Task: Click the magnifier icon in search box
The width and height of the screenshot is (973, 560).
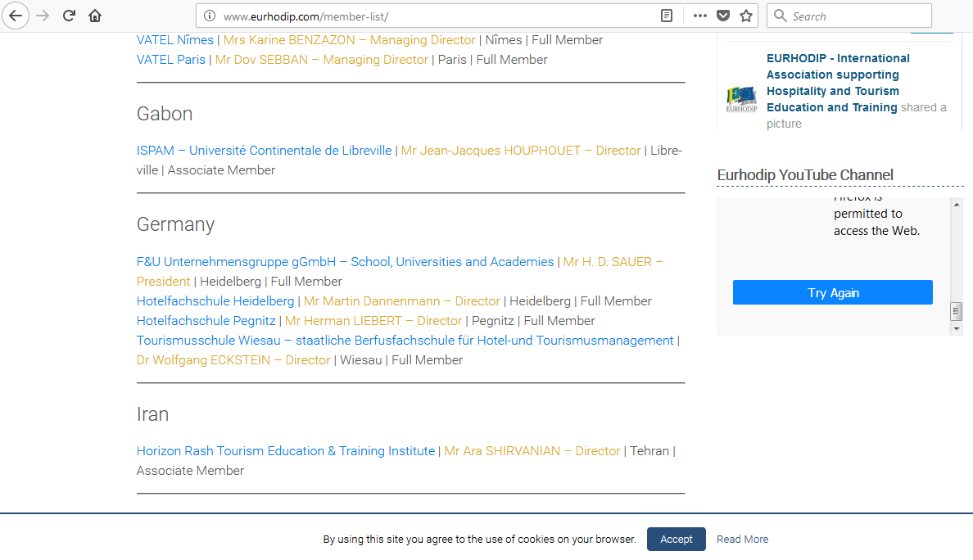Action: (781, 16)
